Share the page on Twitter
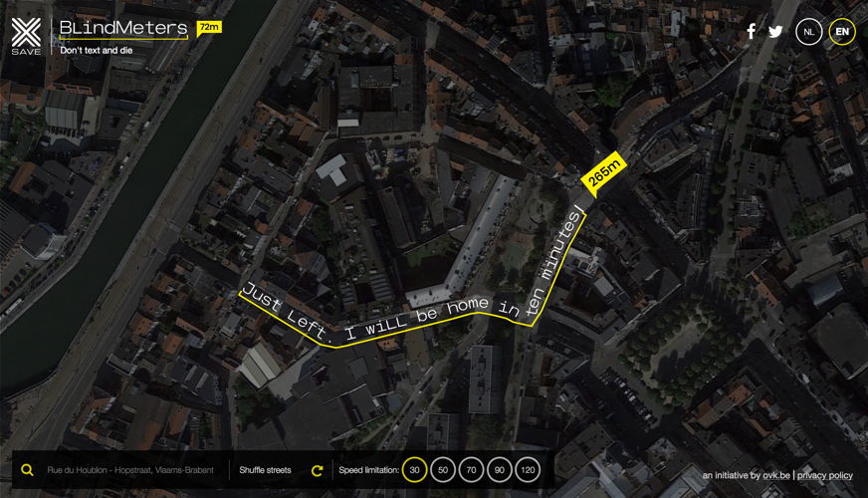Viewport: 868px width, 498px height. pos(775,32)
